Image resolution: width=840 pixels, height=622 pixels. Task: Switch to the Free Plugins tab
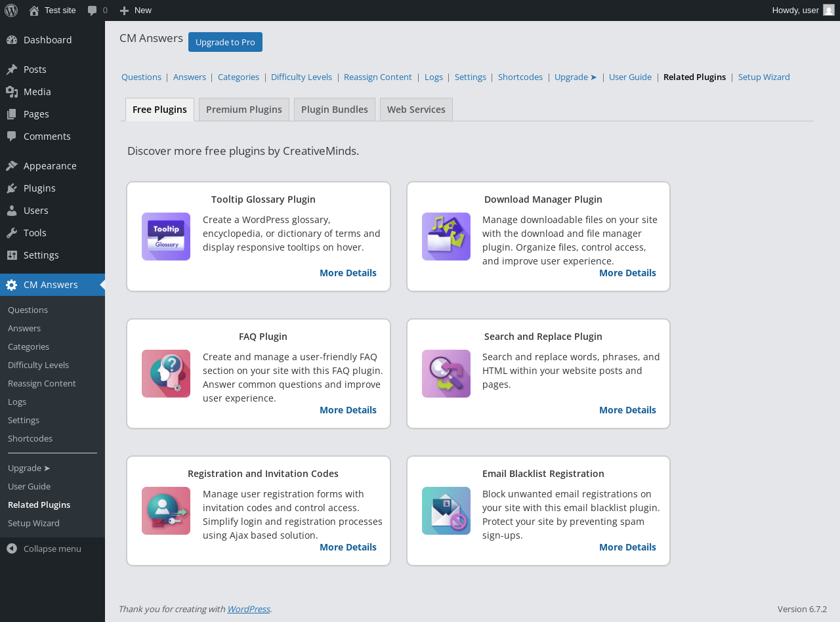[x=159, y=110]
